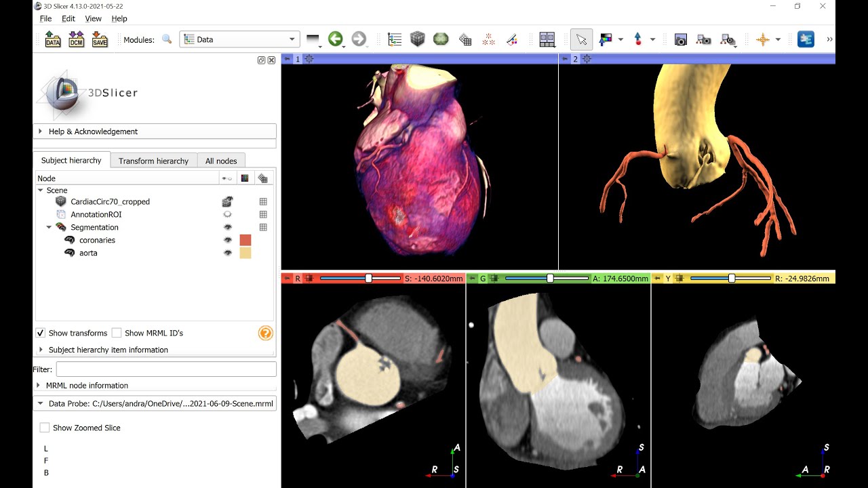Image resolution: width=868 pixels, height=488 pixels.
Task: Open the Data module tree icon
Action: (395, 39)
